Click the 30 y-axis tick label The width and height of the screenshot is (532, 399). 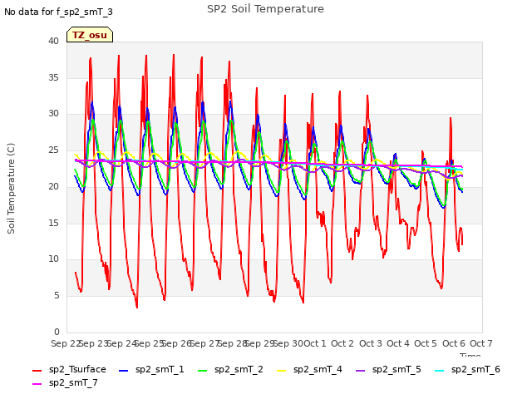pyautogui.click(x=53, y=114)
